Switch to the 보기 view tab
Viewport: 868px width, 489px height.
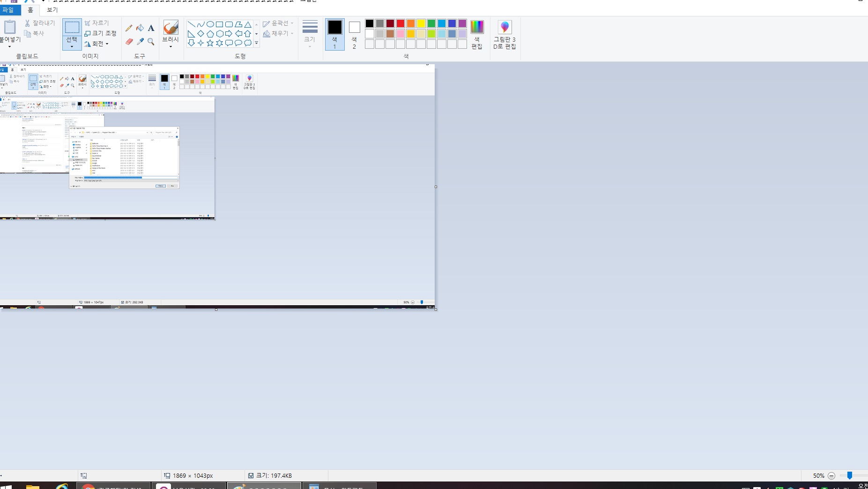(52, 10)
